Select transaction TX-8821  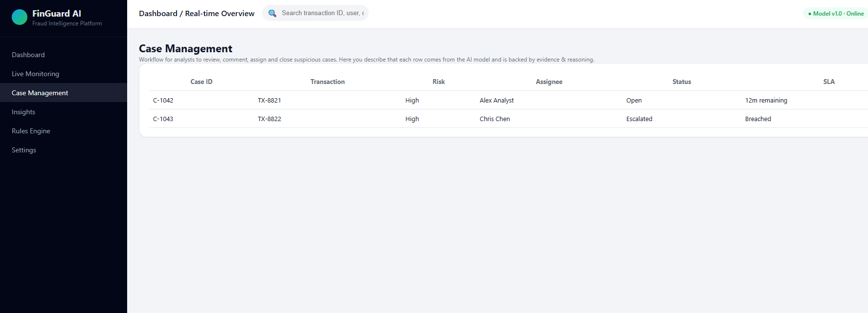tap(269, 100)
